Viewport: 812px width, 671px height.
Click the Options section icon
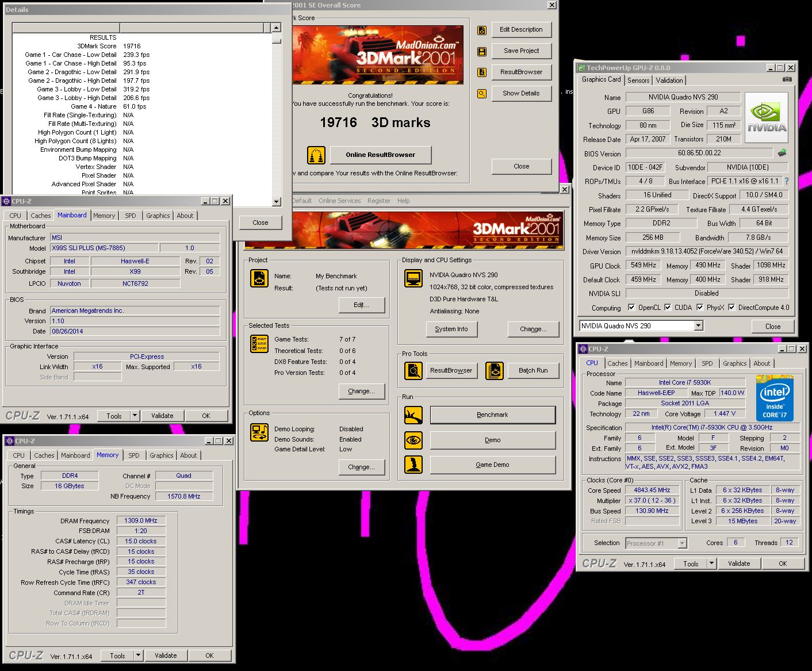coord(259,432)
